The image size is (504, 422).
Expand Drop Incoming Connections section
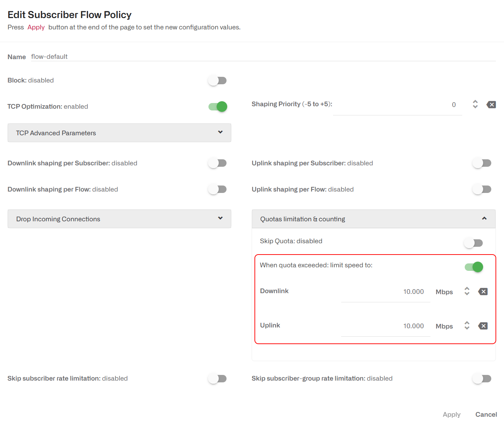119,219
